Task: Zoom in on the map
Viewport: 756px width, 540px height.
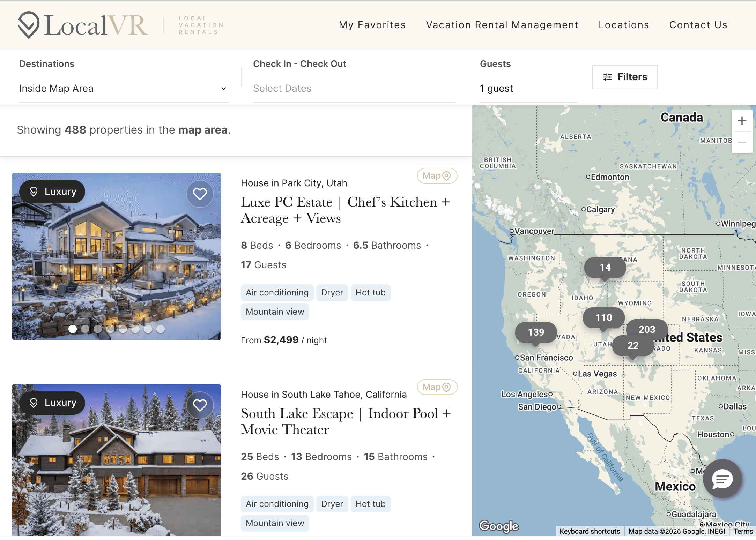Action: click(x=742, y=121)
